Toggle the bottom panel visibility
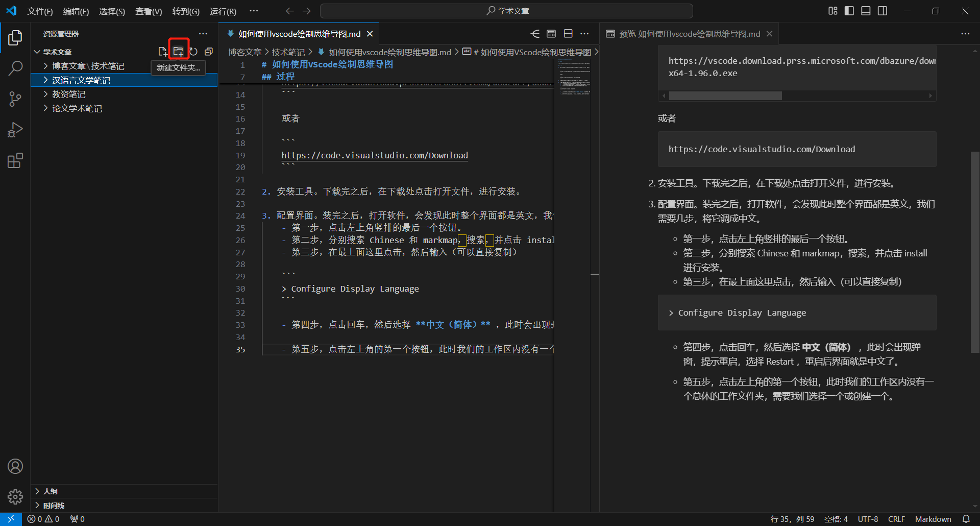This screenshot has height=526, width=980. [x=866, y=11]
